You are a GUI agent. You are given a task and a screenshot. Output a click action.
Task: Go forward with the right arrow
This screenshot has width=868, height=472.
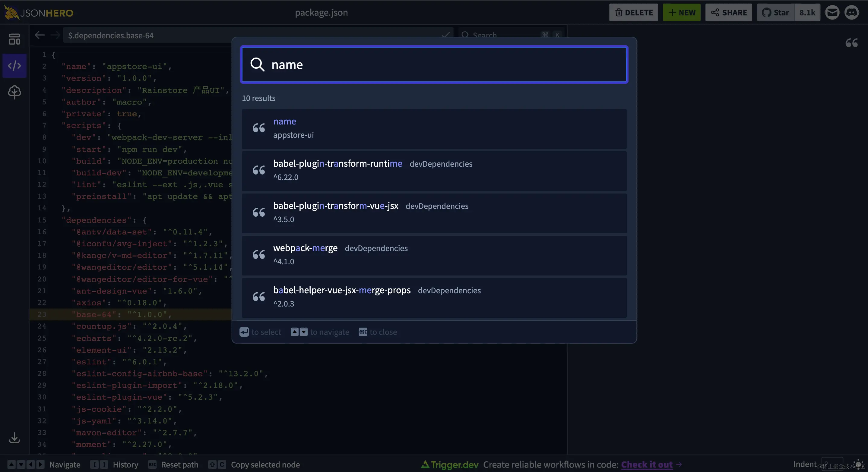[x=55, y=35]
